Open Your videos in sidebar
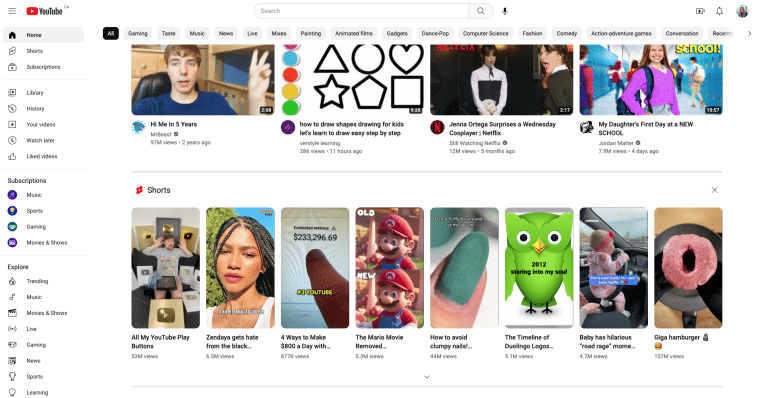The width and height of the screenshot is (760, 398). [43, 125]
